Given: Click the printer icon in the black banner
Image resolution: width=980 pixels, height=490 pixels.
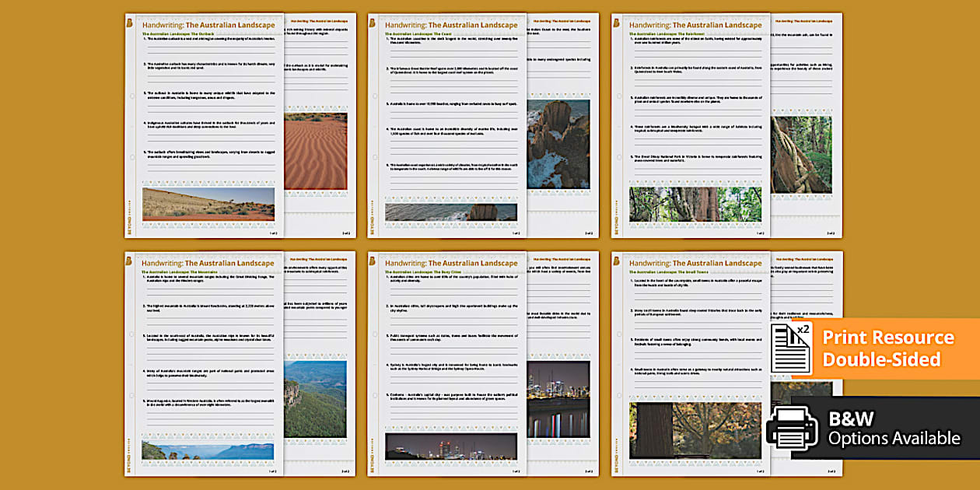Looking at the screenshot, I should pyautogui.click(x=792, y=428).
